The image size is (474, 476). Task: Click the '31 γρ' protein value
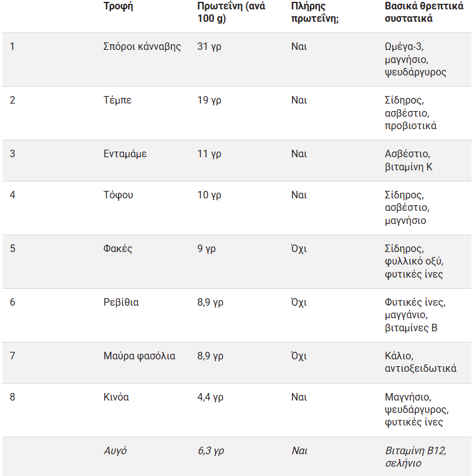[209, 47]
